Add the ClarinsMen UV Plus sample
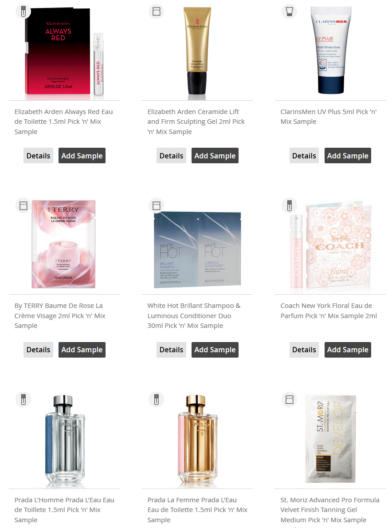Image resolution: width=392 pixels, height=532 pixels. [x=348, y=156]
